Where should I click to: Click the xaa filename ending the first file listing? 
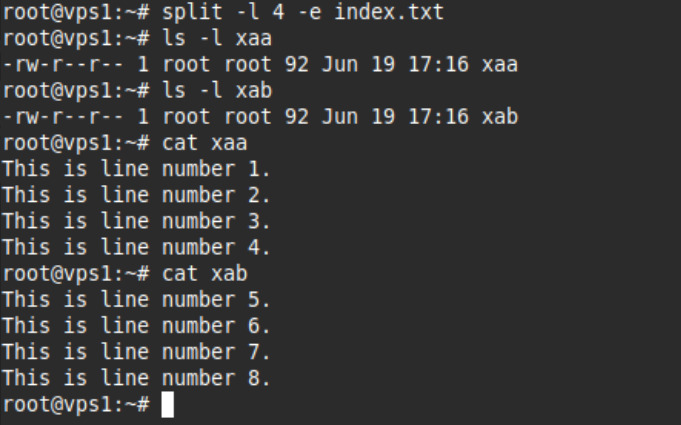click(500, 65)
